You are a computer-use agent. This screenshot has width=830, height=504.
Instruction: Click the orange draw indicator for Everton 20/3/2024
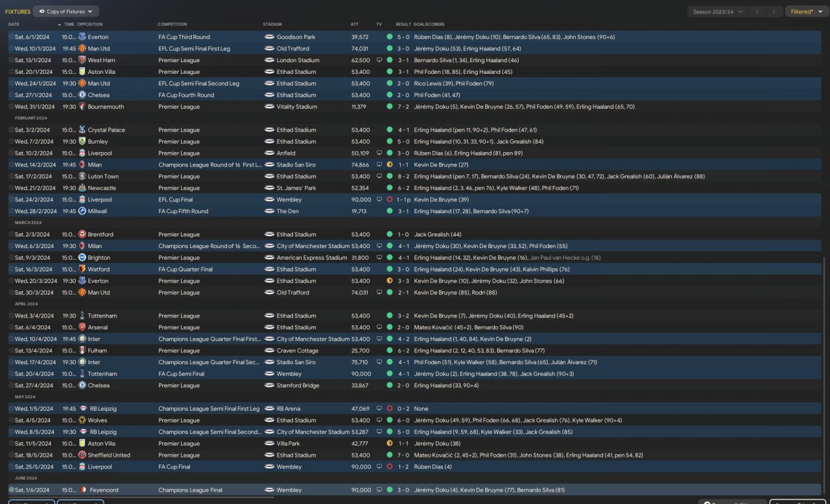[x=390, y=281]
